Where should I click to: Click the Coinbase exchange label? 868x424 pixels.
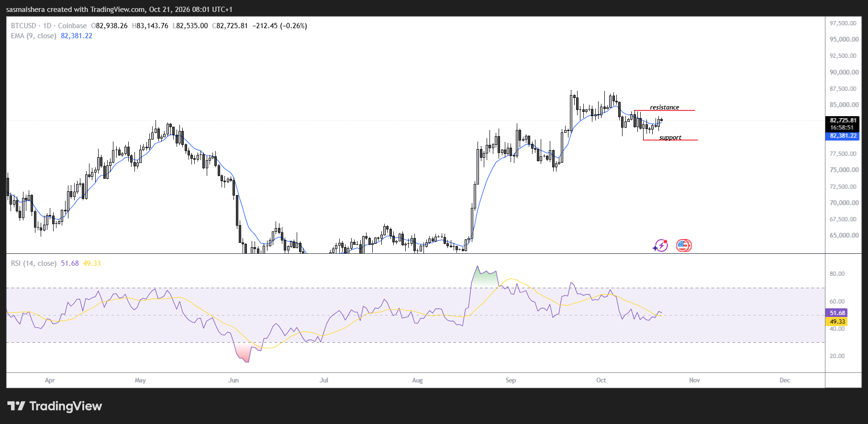(x=72, y=26)
